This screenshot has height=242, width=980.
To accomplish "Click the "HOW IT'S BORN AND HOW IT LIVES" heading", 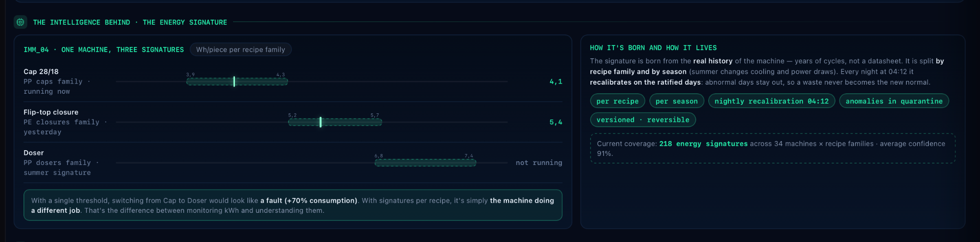I will click(653, 48).
